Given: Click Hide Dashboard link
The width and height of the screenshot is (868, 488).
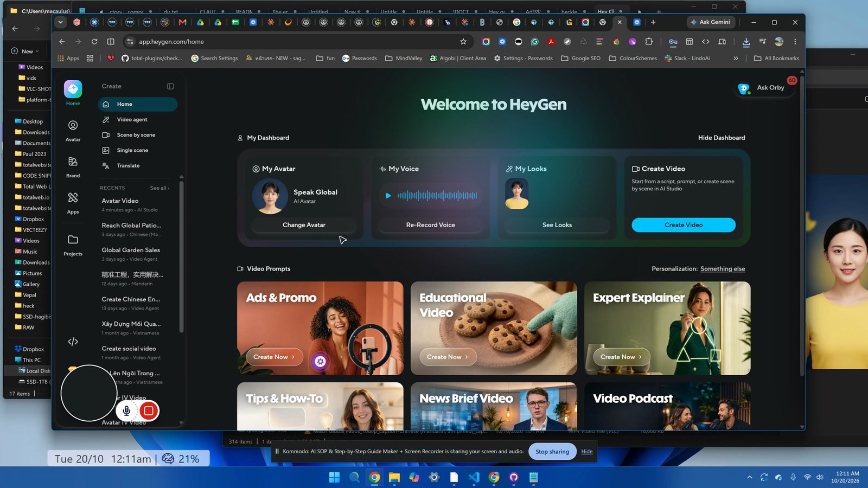Looking at the screenshot, I should coord(722,138).
